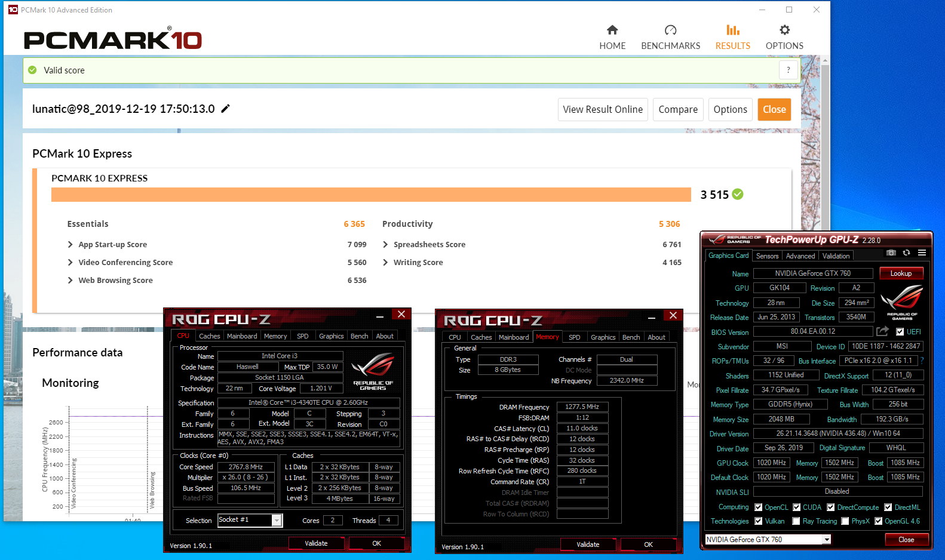Toggle the Ray Tracing checkbox

pyautogui.click(x=796, y=521)
